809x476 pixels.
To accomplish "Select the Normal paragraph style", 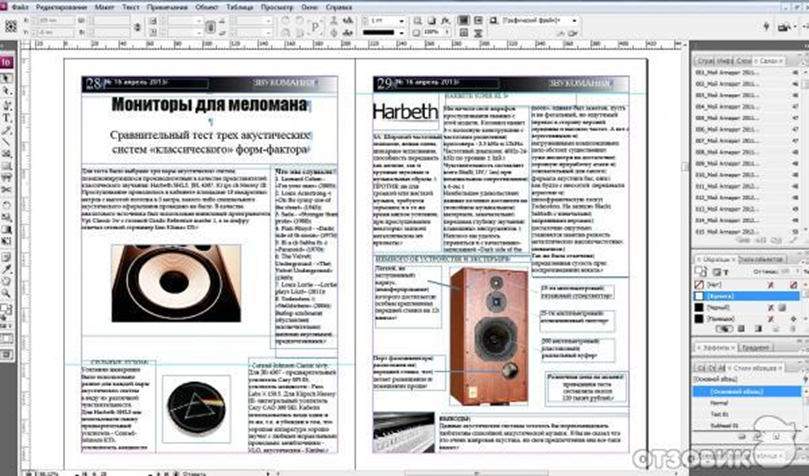I will [x=747, y=403].
